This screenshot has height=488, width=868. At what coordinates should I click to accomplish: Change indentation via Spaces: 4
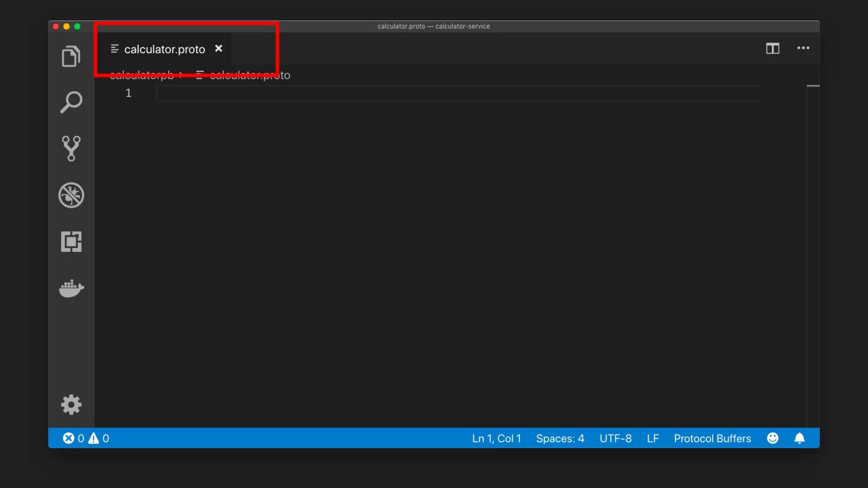click(560, 438)
